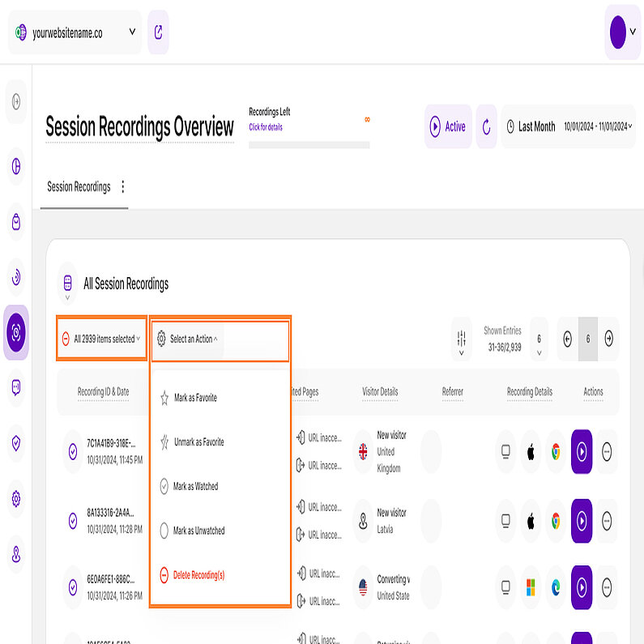Open Click for details link
The width and height of the screenshot is (644, 644).
coord(266,127)
